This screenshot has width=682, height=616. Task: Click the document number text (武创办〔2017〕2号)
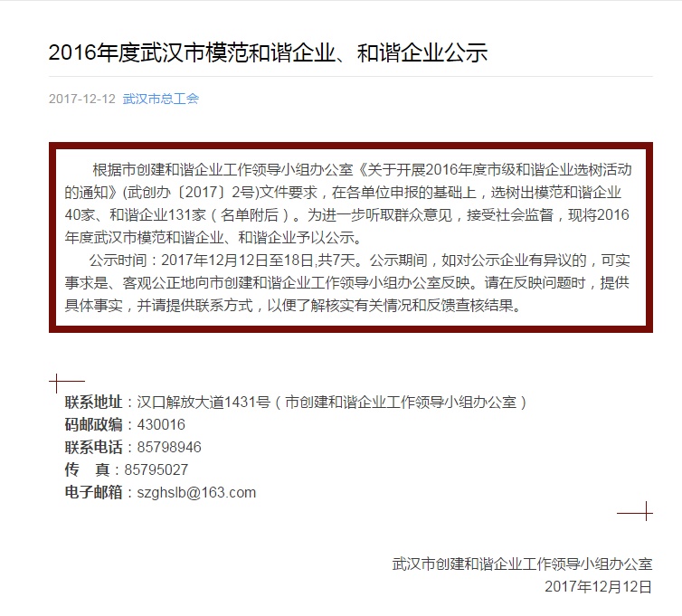point(191,193)
